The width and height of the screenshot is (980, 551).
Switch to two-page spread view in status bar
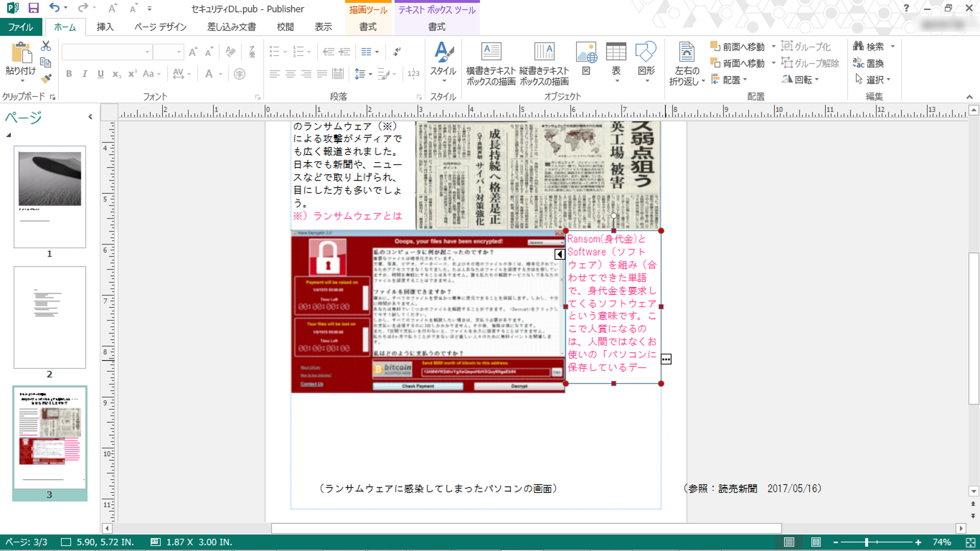[816, 542]
